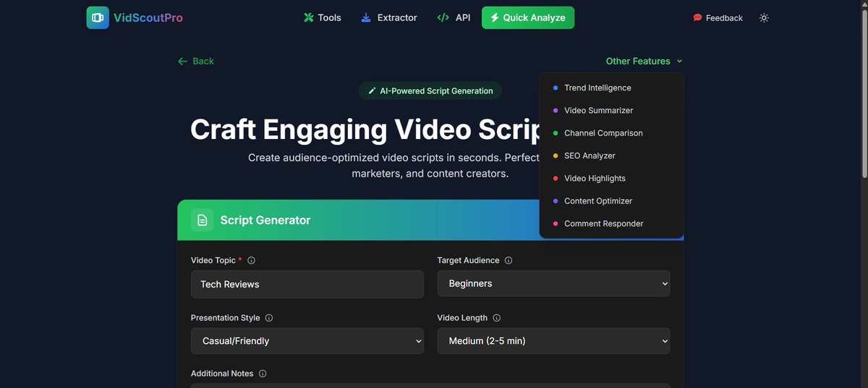Click the green dot beside Channel Comparison

556,133
